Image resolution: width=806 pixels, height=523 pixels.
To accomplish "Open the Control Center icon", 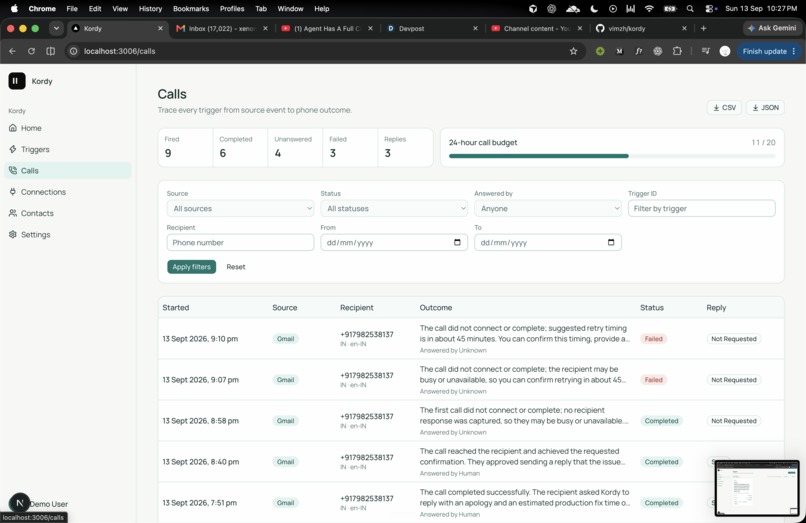I will 711,9.
